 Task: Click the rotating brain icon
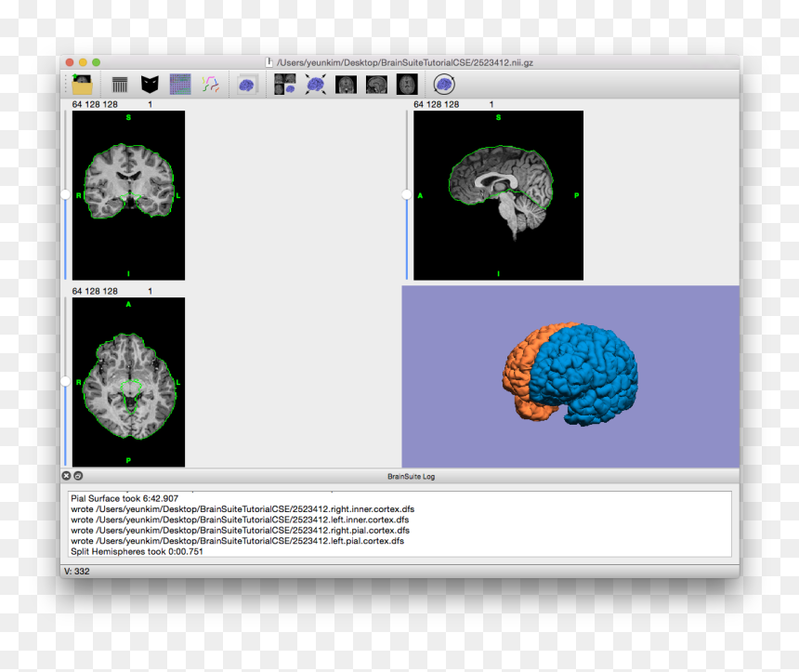pyautogui.click(x=444, y=85)
